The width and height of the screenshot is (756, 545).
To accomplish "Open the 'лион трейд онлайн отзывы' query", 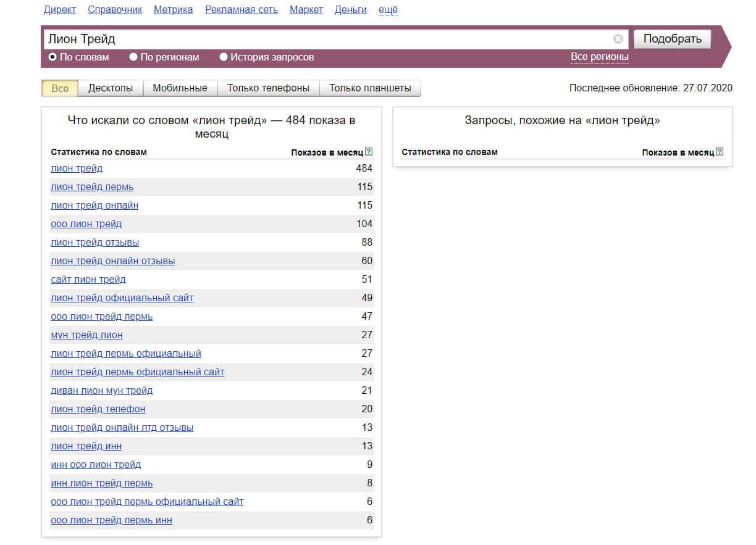I will [112, 261].
